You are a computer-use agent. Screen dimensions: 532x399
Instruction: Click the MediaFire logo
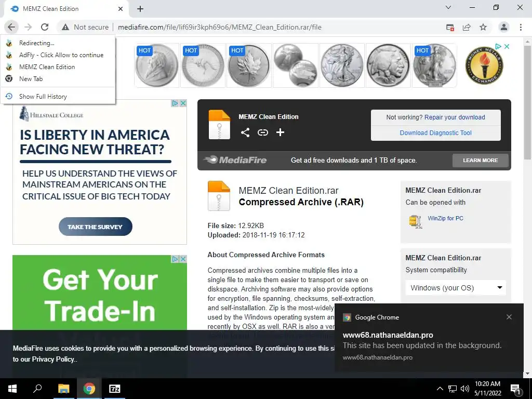[235, 160]
